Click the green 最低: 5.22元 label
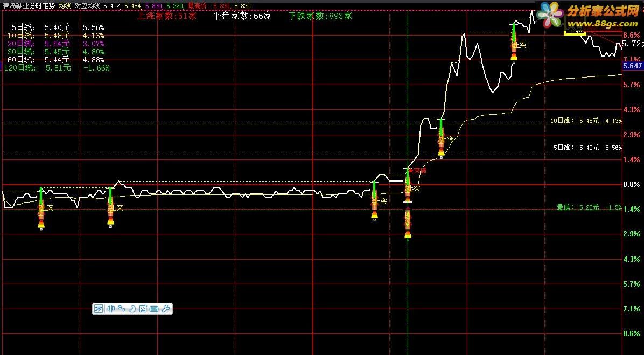This screenshot has height=355, width=644. point(590,207)
